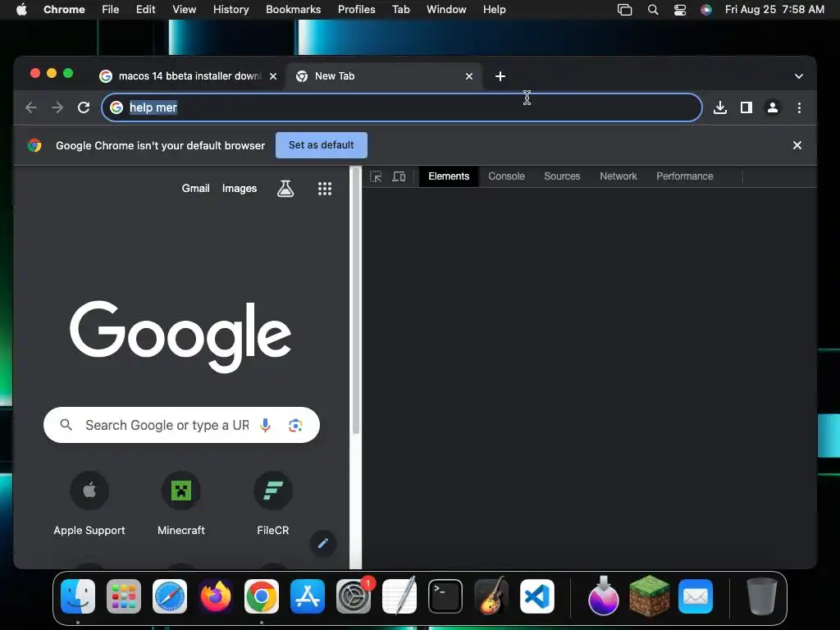Open Visual Studio Code from the Dock
The image size is (840, 630).
click(x=537, y=596)
